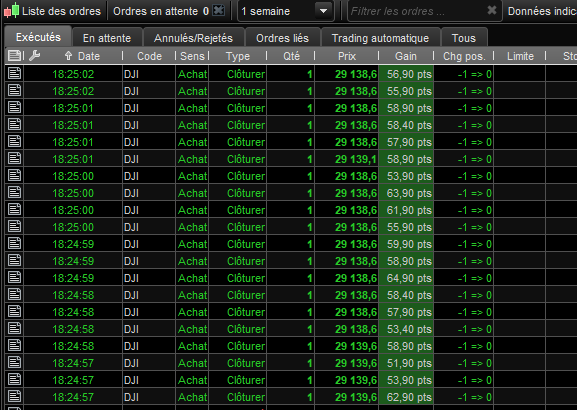Open order details icon for 18:25:02 gain 55,90 pts row
Screen dimensions: 577x410
[14, 91]
